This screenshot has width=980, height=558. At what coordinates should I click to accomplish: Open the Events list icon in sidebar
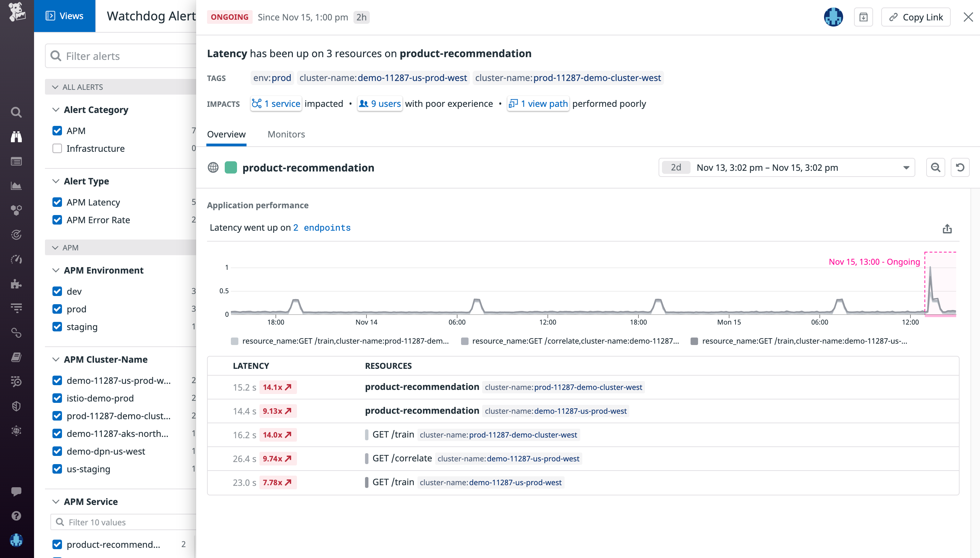(x=16, y=161)
